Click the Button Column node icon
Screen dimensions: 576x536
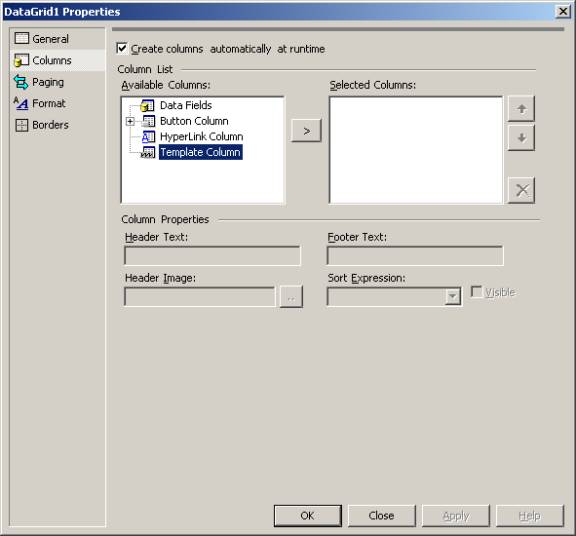(x=148, y=121)
